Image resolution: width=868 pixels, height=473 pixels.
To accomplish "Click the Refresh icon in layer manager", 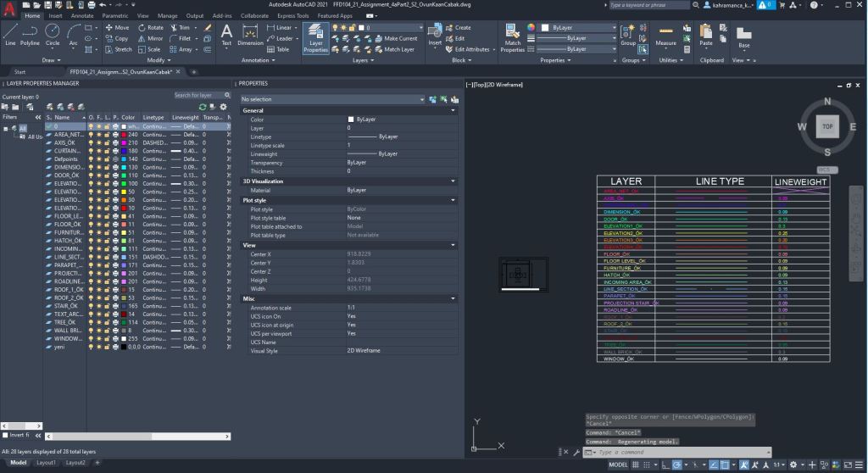I will [203, 107].
